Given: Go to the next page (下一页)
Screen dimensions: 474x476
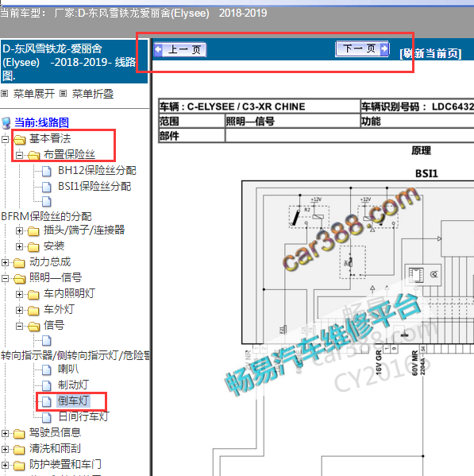Looking at the screenshot, I should tap(362, 48).
